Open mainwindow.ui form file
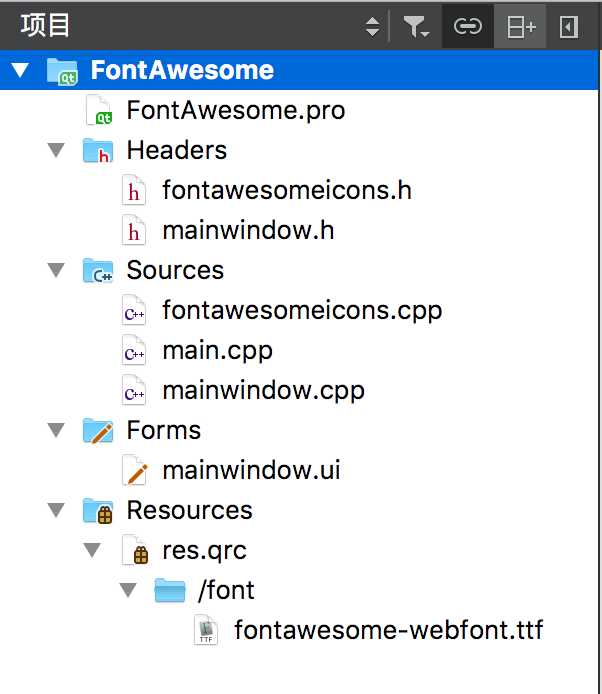Screen dimensions: 602x694 pos(251,470)
